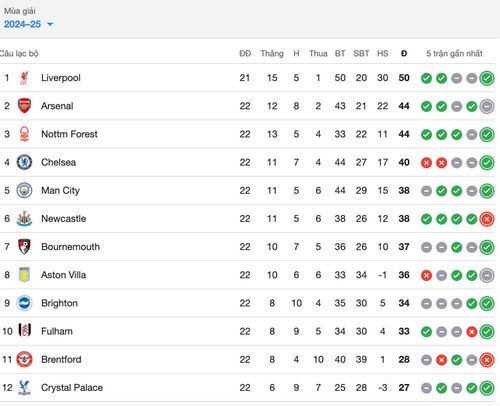Open Aston Villa team name

point(63,275)
